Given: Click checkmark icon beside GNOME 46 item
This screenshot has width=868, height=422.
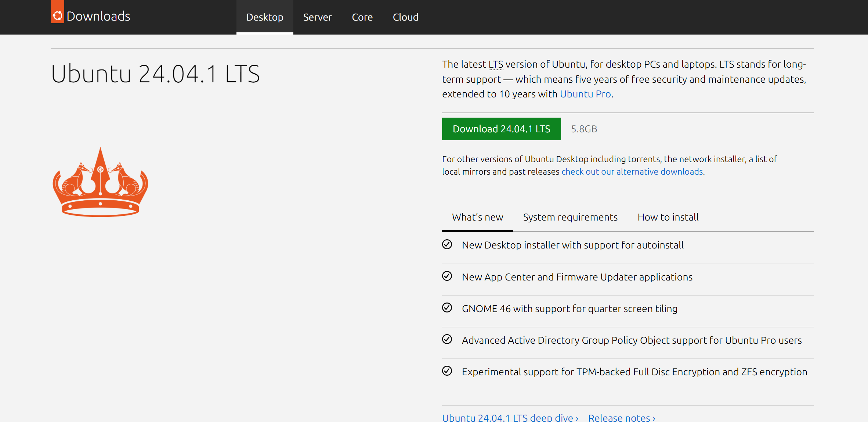Looking at the screenshot, I should pyautogui.click(x=447, y=308).
